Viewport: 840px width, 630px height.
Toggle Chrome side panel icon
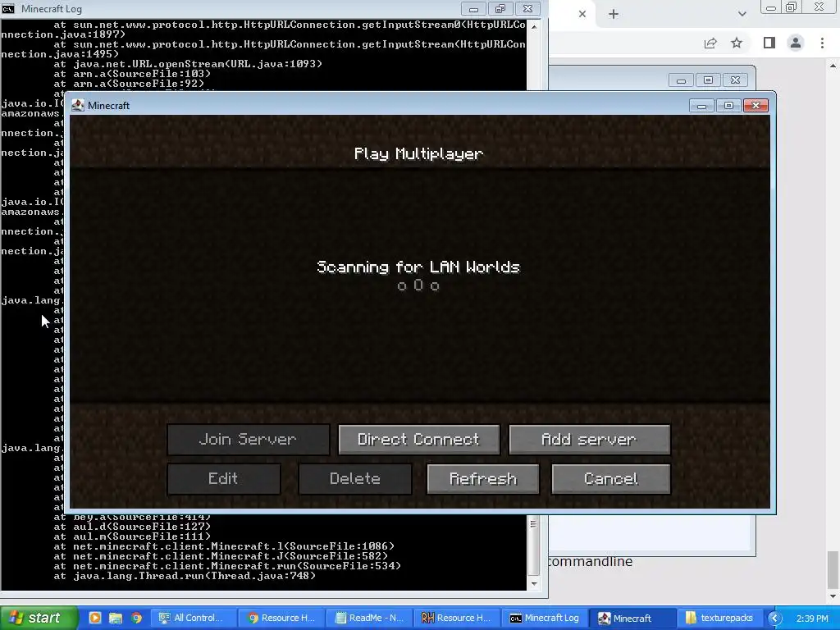(x=769, y=43)
